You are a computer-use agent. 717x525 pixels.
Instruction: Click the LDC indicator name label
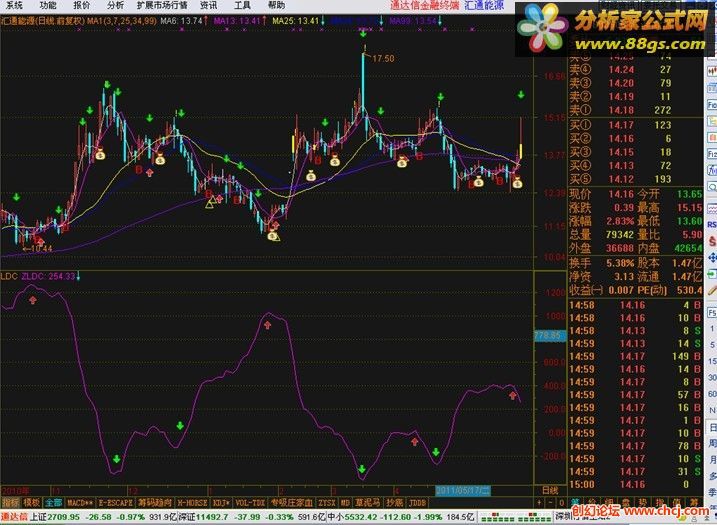pyautogui.click(x=9, y=276)
